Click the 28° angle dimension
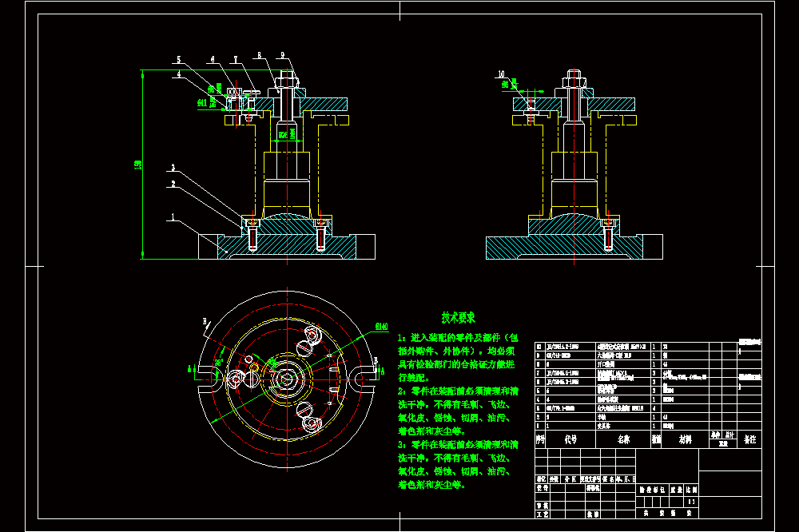The width and height of the screenshot is (799, 532). (x=219, y=363)
